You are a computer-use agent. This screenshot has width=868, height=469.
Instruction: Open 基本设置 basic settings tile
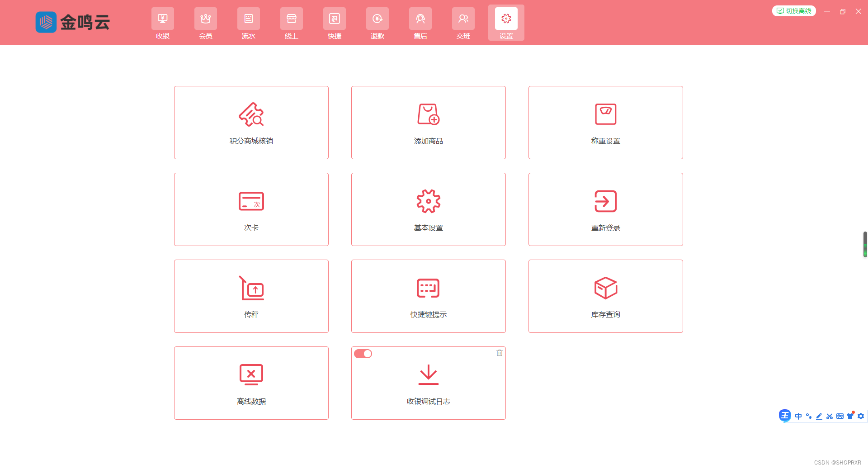click(x=429, y=209)
